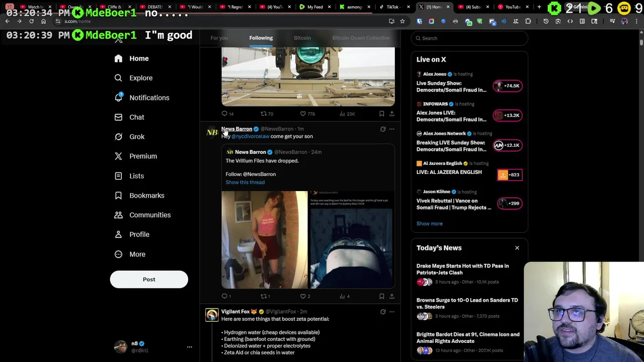The image size is (644, 362).
Task: View analytics for News Barron post
Action: click(345, 296)
